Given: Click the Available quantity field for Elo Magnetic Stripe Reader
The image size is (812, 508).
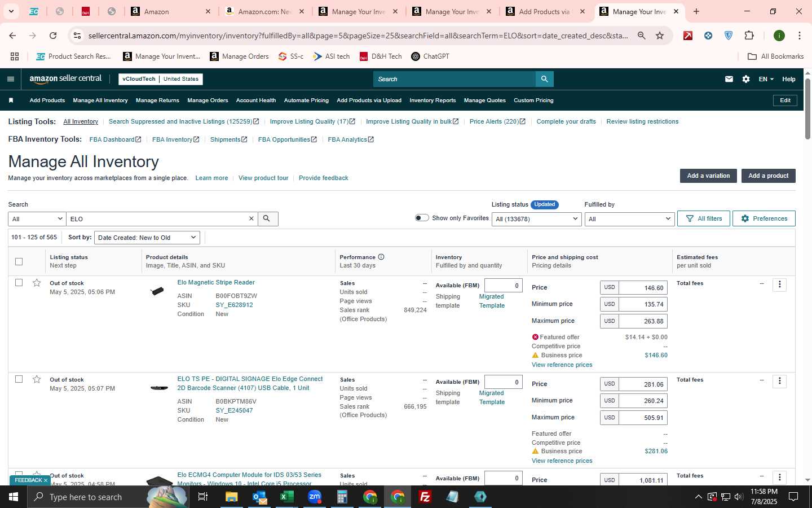Looking at the screenshot, I should tap(503, 286).
